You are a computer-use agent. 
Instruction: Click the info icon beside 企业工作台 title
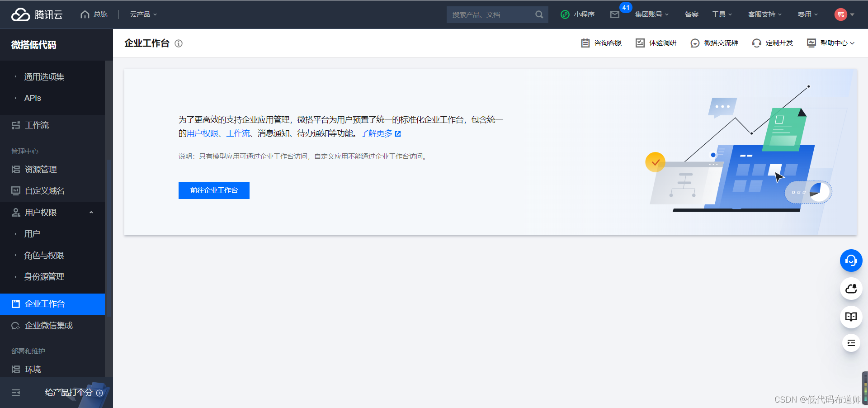[179, 43]
